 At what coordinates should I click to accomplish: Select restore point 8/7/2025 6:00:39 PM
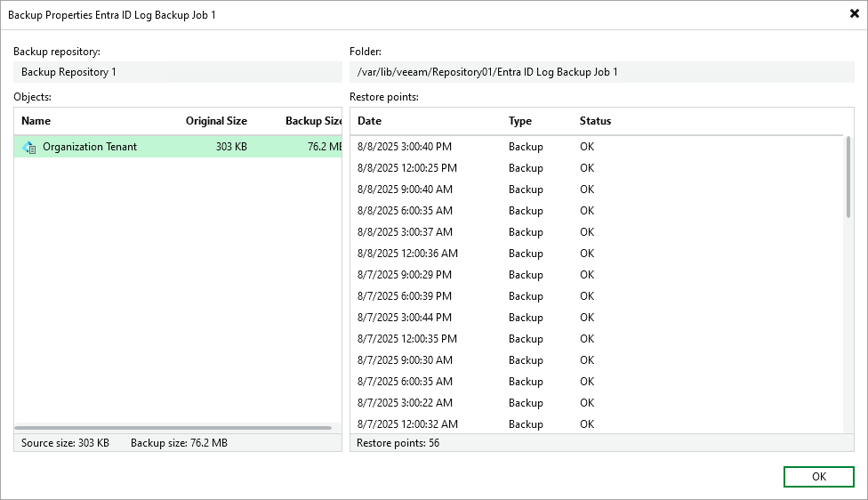pyautogui.click(x=597, y=295)
